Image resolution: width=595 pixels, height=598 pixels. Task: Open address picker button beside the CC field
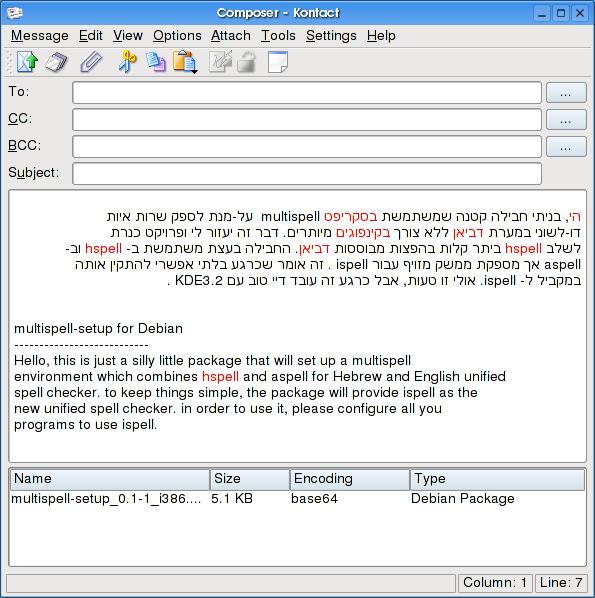[x=566, y=119]
